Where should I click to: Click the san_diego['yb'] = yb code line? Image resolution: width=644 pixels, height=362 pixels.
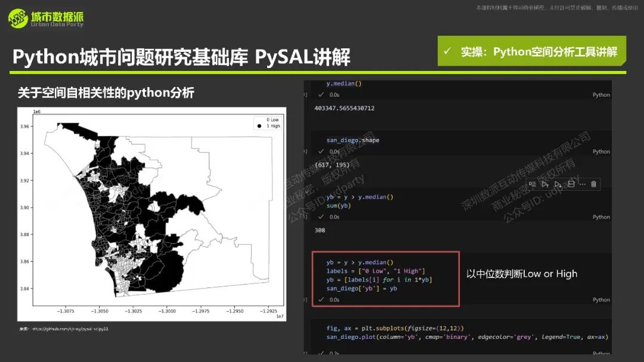361,289
